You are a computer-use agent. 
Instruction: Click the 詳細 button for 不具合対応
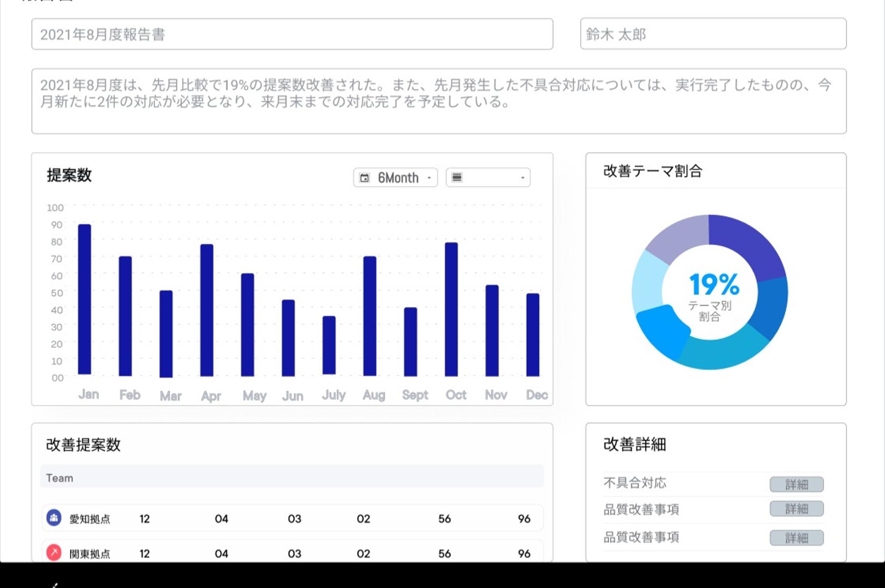pyautogui.click(x=796, y=484)
